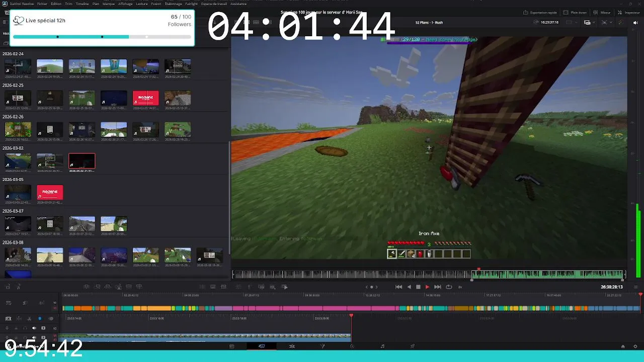Open the Fusion menu
The width and height of the screenshot is (644, 362).
[156, 4]
